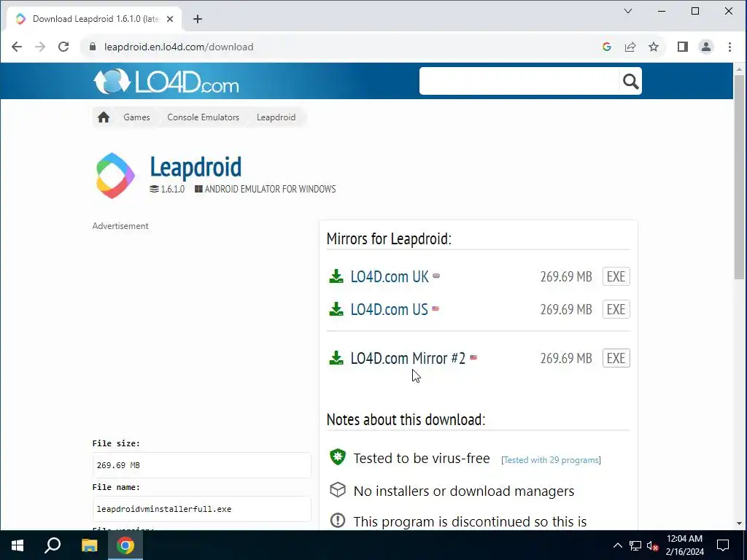This screenshot has height=560, width=747.
Task: Click Tested with 29 programs link
Action: (x=551, y=460)
